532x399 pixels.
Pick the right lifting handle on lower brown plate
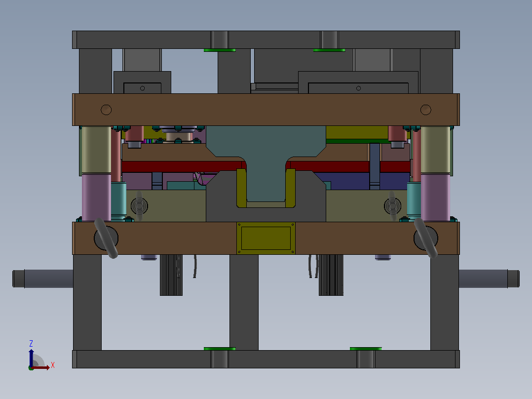426,238
